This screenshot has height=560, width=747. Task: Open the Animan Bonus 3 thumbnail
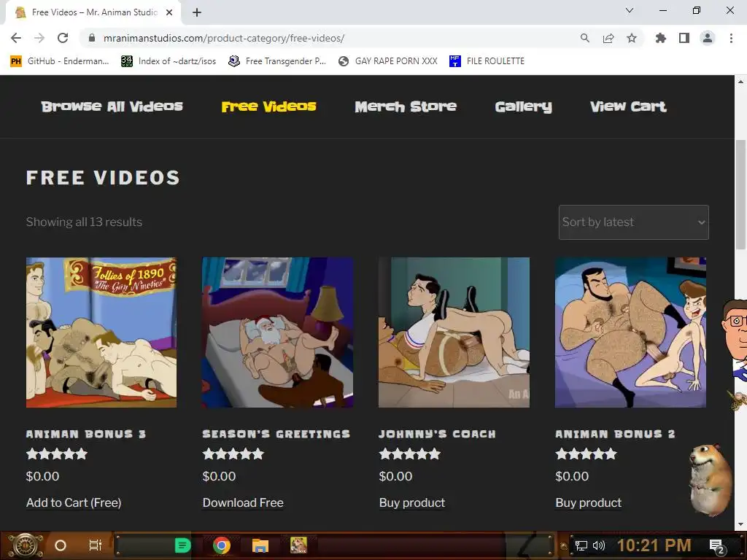click(x=101, y=332)
